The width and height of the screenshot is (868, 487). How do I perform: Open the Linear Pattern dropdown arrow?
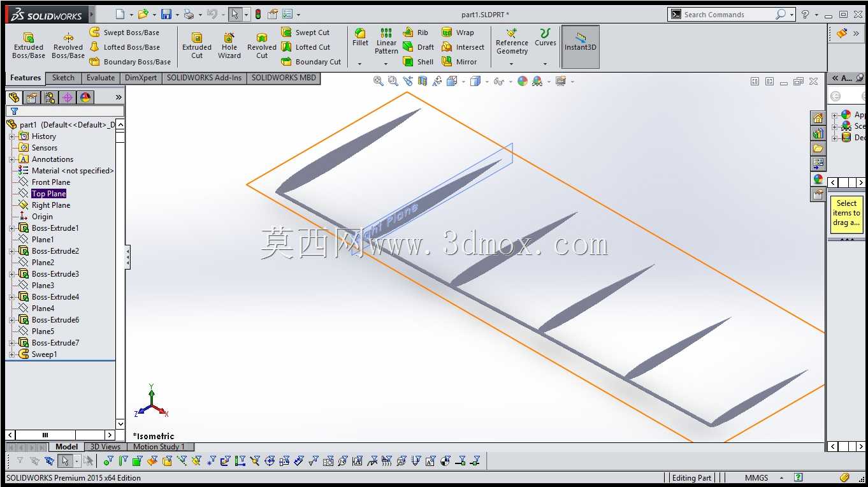(x=386, y=63)
